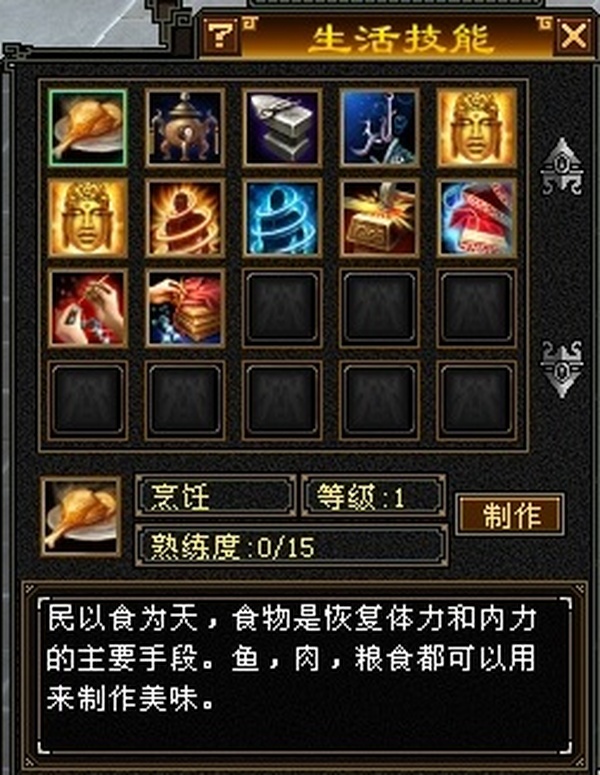Click the 制作 craft button

click(510, 515)
